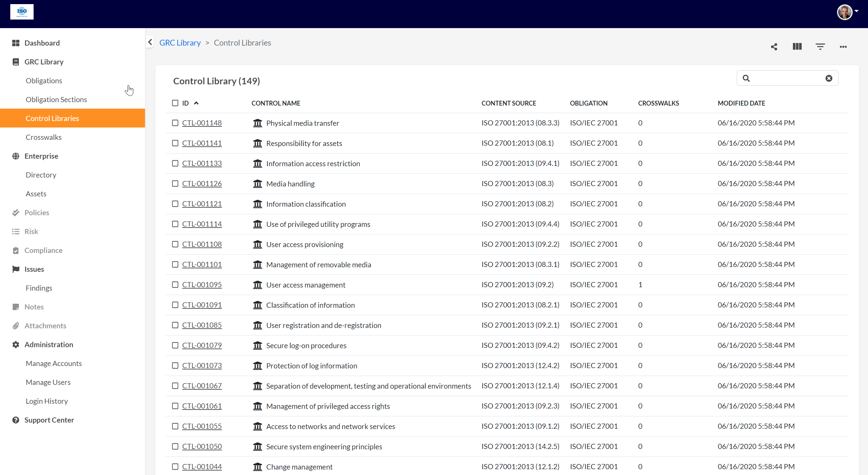Screen dimensions: 868x475
Task: Click the ISO logo in the header
Action: [22, 12]
